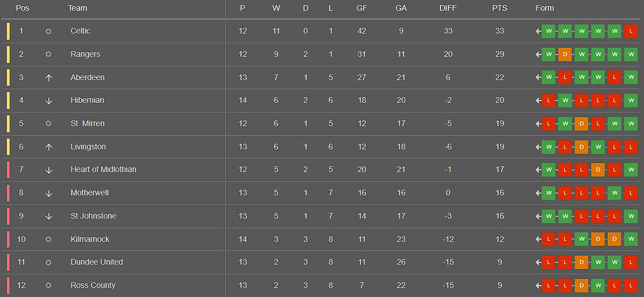The width and height of the screenshot is (644, 297).
Task: Click the DIFF column header
Action: pyautogui.click(x=448, y=8)
